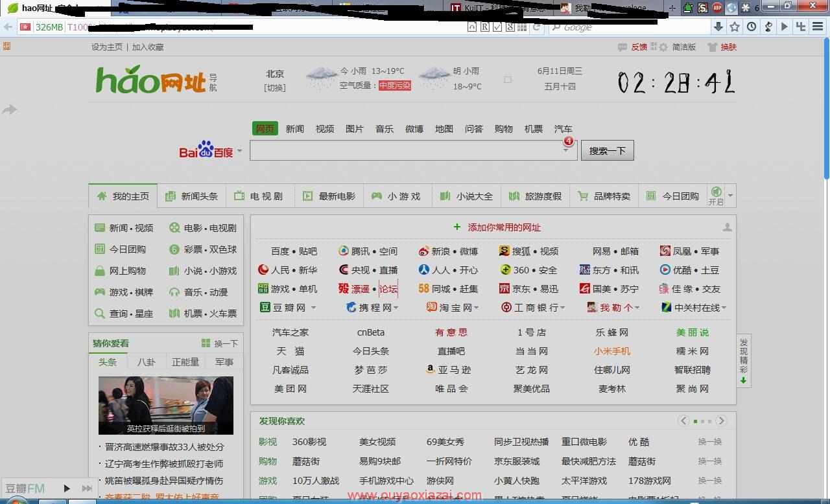Viewport: 830px width, 504px height.
Task: Switch to 新闻头条 navigation tab
Action: point(192,196)
